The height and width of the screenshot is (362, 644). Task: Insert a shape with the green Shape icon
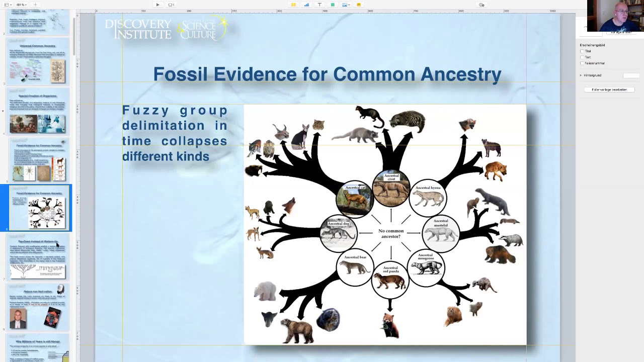tap(333, 5)
